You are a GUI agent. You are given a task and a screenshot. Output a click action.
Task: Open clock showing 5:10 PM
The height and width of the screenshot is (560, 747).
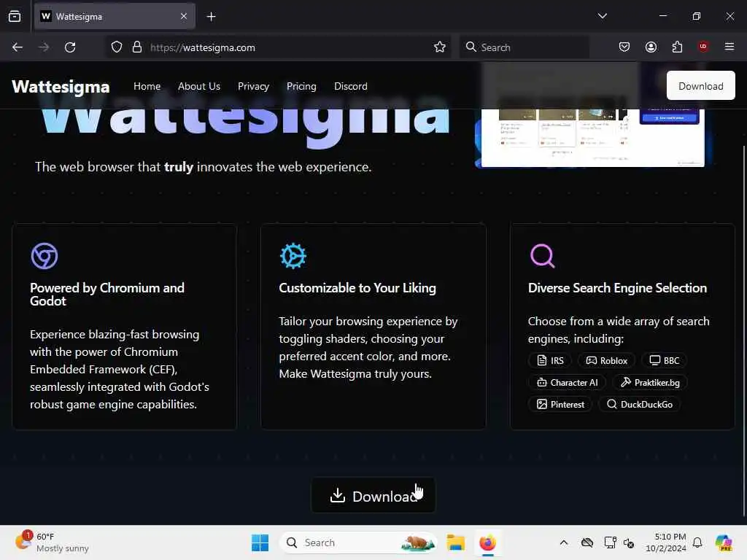665,542
